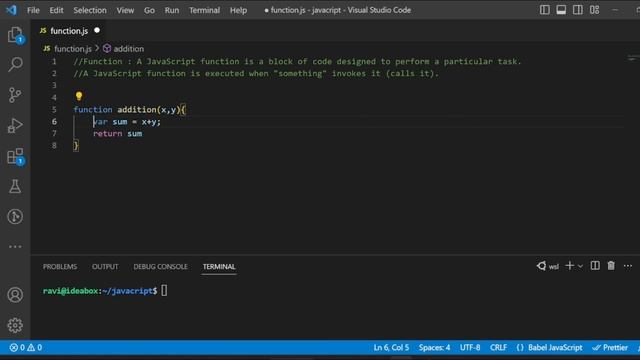640x360 pixels.
Task: Click the editor minimap
Action: [x=633, y=58]
